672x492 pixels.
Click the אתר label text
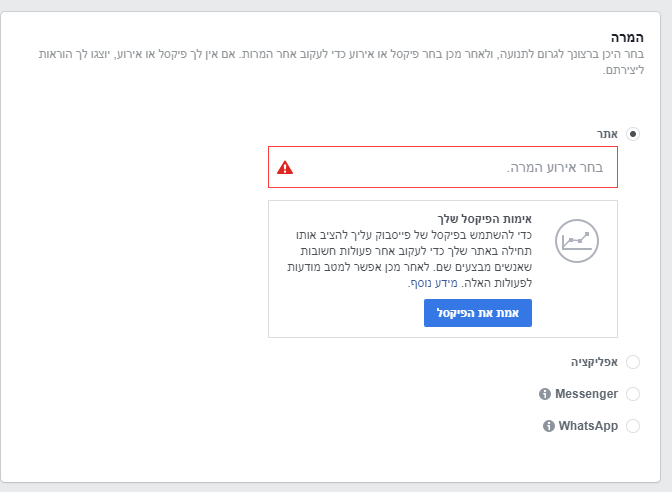coord(607,134)
